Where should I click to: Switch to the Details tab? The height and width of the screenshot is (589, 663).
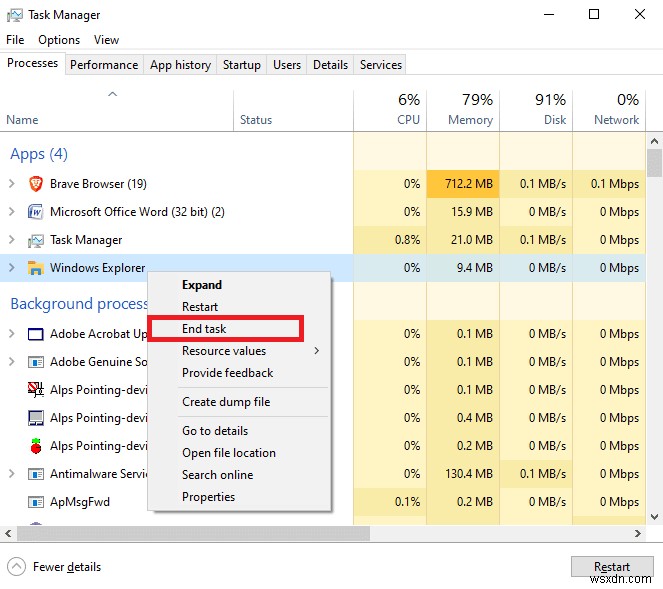pyautogui.click(x=330, y=65)
